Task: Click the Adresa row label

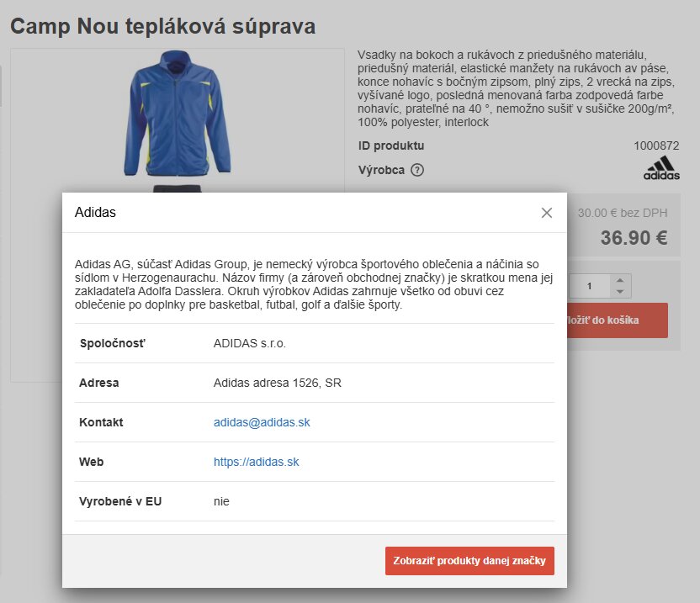Action: tap(99, 383)
